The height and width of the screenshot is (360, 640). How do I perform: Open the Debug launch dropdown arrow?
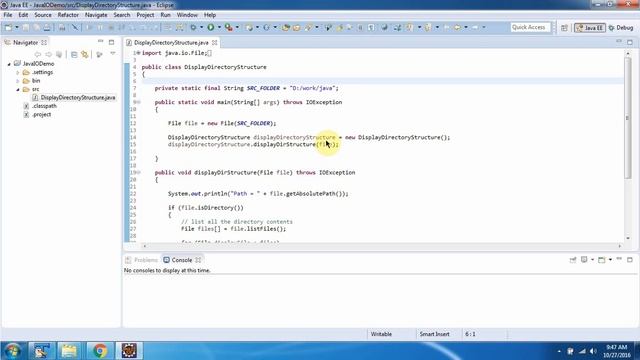202,27
